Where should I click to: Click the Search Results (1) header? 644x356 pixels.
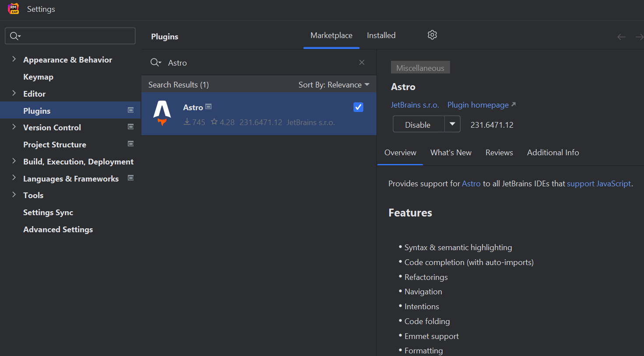[x=179, y=85]
